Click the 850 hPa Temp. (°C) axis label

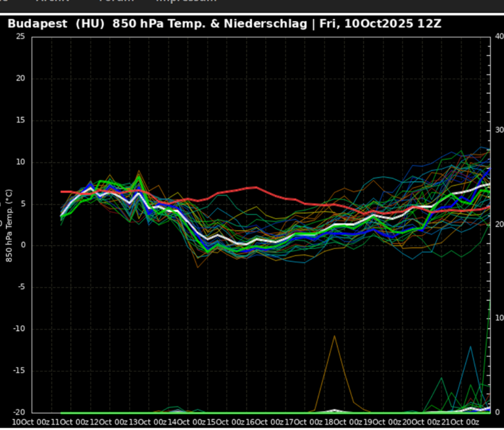click(x=9, y=225)
